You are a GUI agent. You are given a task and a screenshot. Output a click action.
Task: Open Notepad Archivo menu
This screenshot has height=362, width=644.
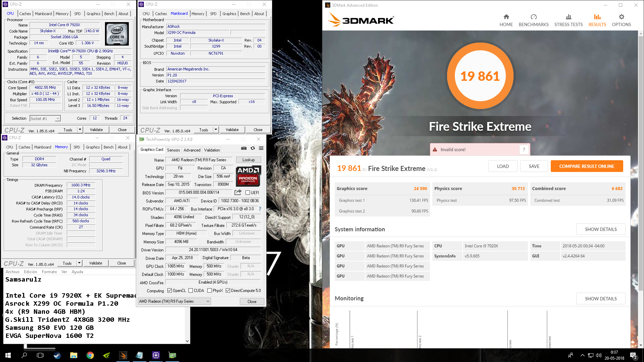pyautogui.click(x=12, y=272)
